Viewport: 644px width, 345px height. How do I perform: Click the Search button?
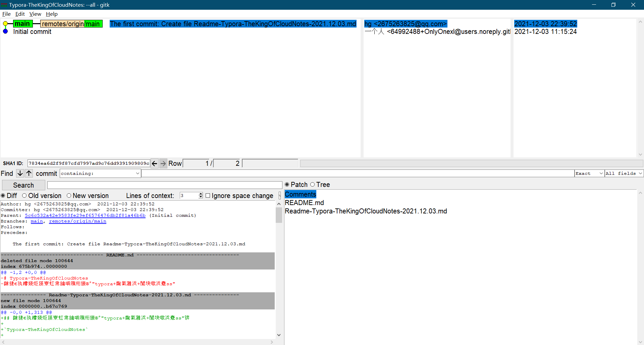23,185
